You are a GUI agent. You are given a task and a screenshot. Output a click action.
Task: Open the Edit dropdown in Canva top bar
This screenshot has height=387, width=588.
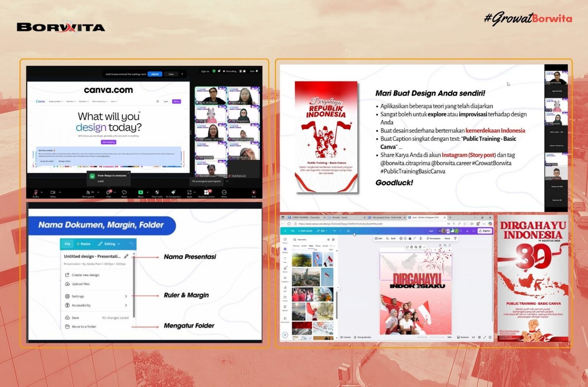(322, 231)
